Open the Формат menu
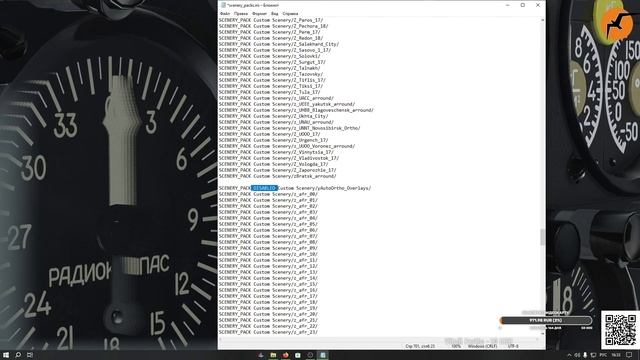 (x=259, y=13)
